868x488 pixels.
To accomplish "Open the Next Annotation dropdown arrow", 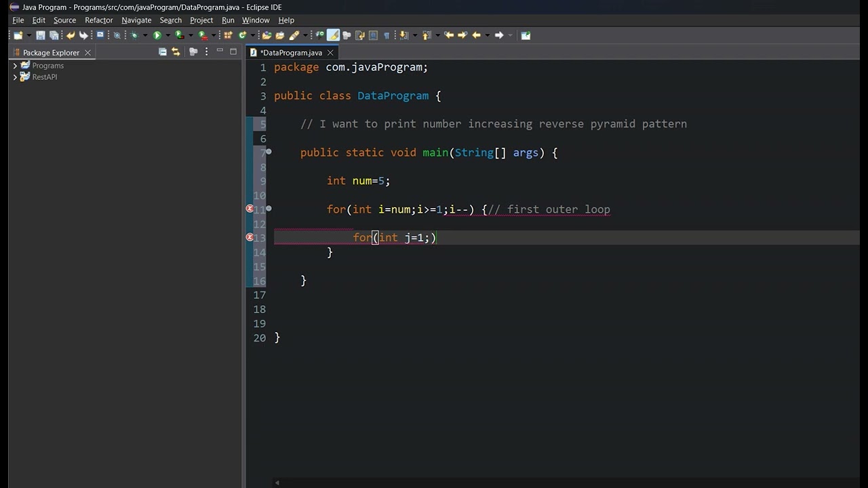I will (415, 35).
